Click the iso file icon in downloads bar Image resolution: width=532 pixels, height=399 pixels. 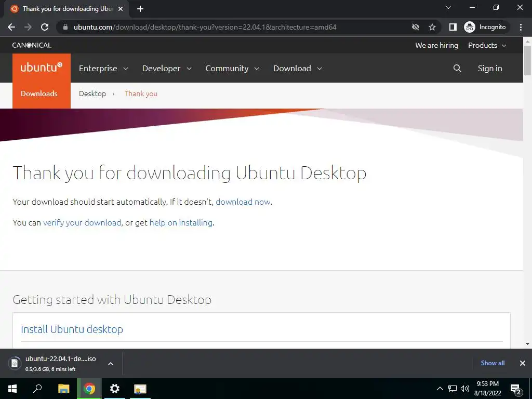(15, 363)
